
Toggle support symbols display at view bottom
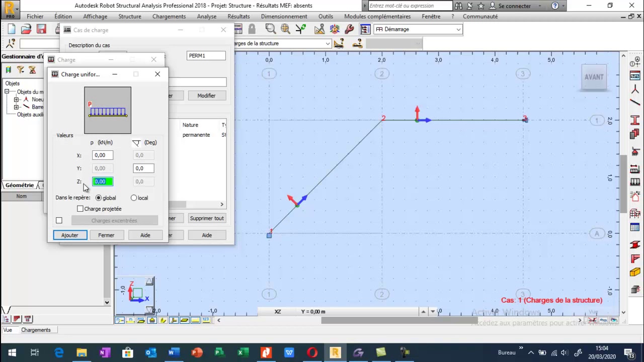[x=152, y=320]
